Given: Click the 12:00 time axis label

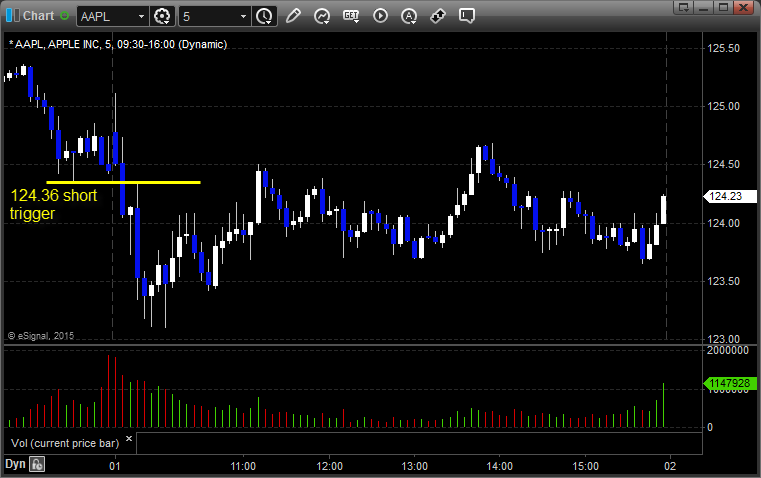Looking at the screenshot, I should (330, 466).
